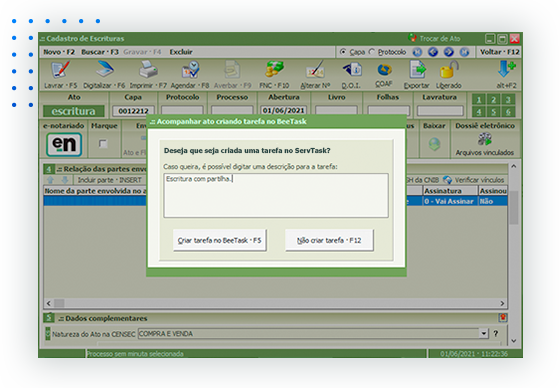
Task: Click section 4 Relação das partes icon
Action: tap(49, 169)
